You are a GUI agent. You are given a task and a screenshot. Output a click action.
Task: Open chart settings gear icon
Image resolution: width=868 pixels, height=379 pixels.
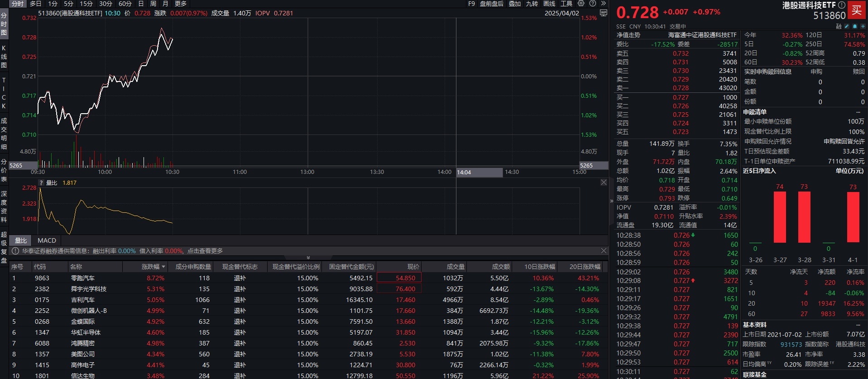(x=581, y=4)
